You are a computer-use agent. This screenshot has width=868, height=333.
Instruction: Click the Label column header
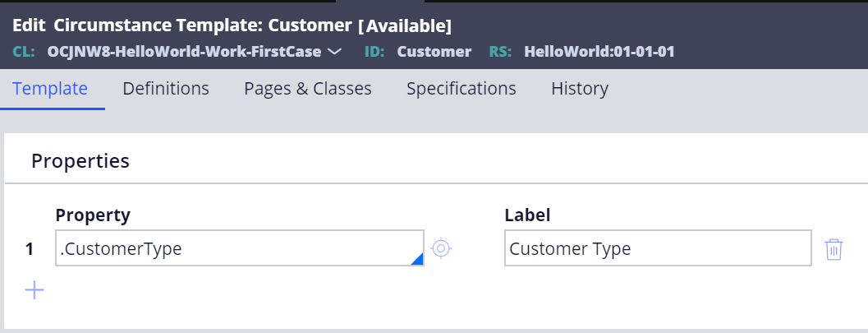coord(527,215)
